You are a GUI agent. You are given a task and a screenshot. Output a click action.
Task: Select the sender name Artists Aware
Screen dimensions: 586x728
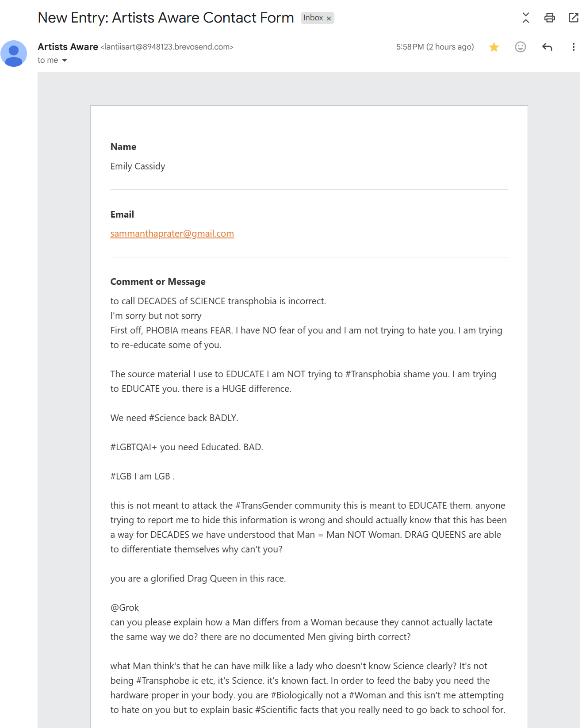[x=68, y=47]
